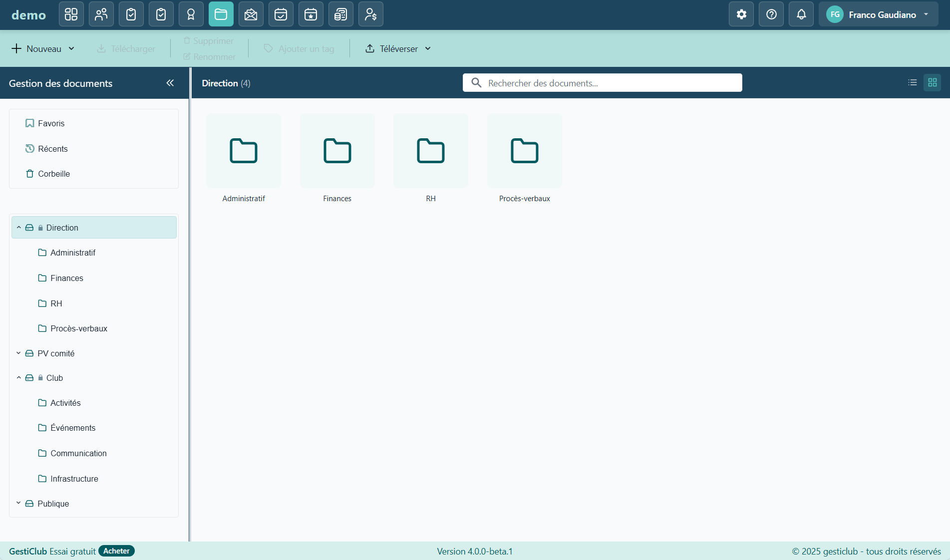The height and width of the screenshot is (560, 950).
Task: Open the calendar star events icon
Action: 311,14
